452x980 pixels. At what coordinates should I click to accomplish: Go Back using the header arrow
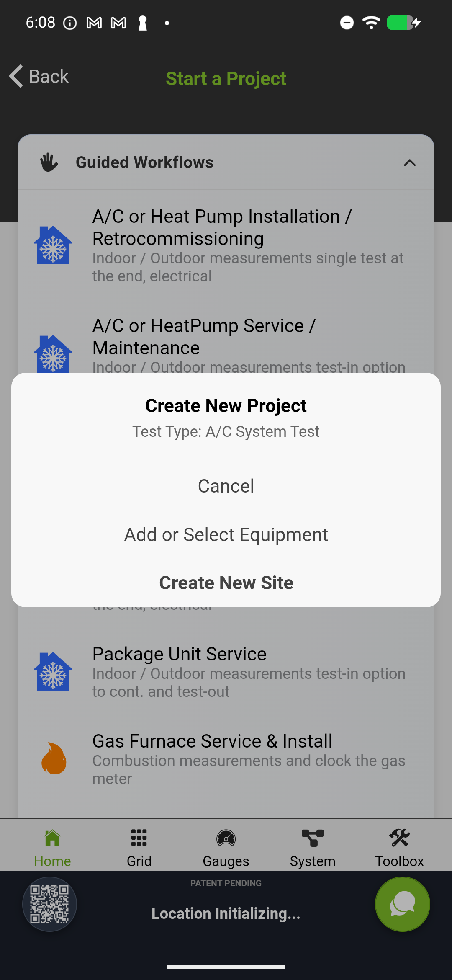39,77
